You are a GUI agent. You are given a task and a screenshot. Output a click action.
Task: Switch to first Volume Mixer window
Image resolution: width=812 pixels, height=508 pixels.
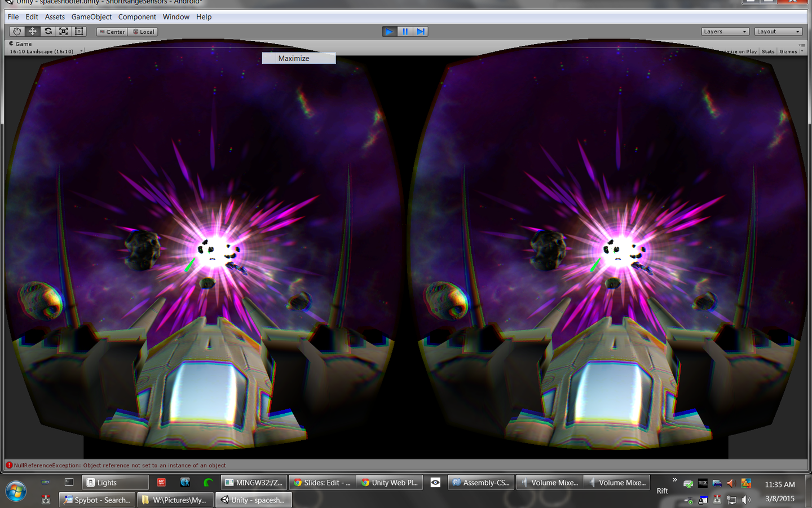pyautogui.click(x=549, y=483)
